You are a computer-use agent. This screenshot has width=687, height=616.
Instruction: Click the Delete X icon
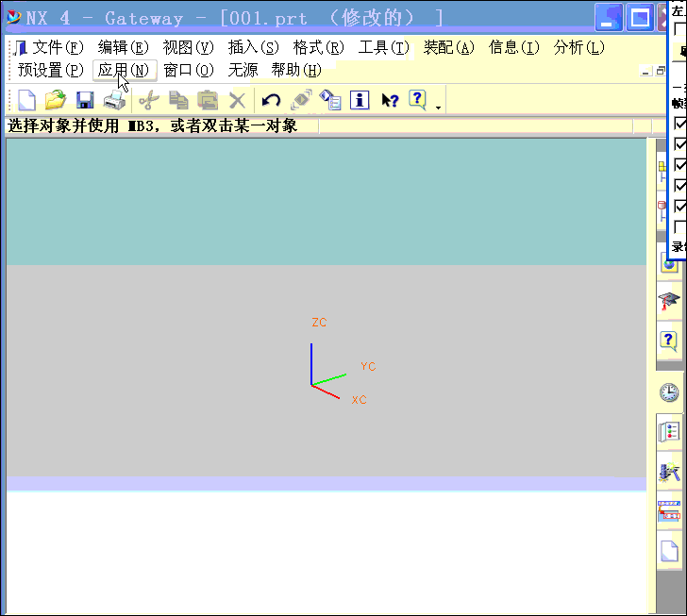click(x=238, y=101)
